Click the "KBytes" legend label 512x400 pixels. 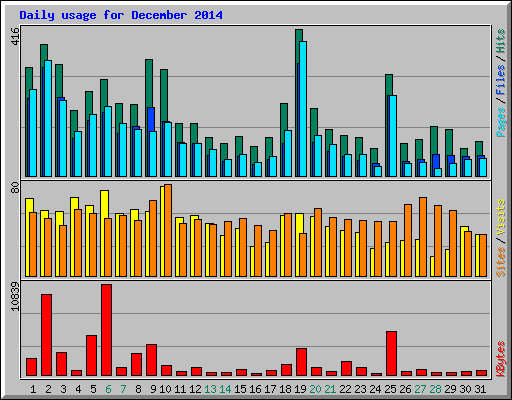pyautogui.click(x=500, y=359)
